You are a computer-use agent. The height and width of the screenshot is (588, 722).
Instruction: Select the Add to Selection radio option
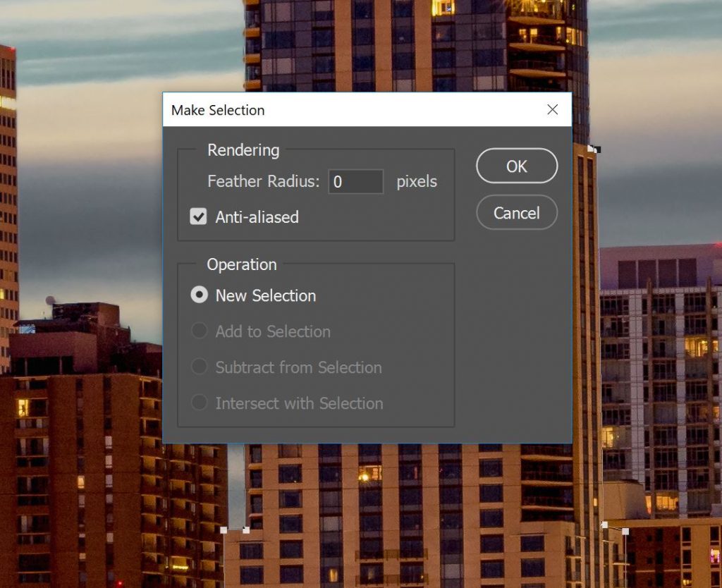[x=200, y=331]
